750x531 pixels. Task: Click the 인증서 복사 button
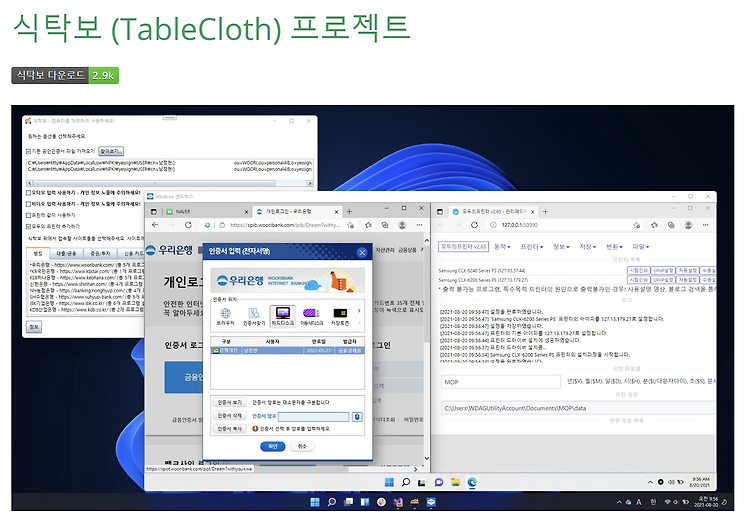pos(230,429)
